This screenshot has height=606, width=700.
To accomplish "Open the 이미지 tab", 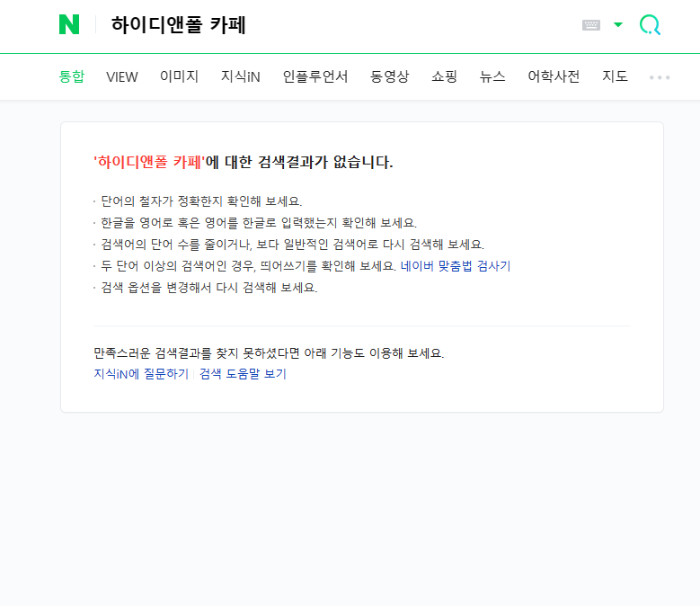I will 179,76.
